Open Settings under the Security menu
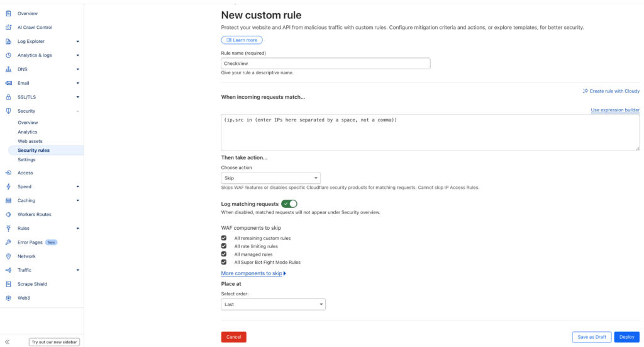This screenshot has width=644, height=347. pos(26,160)
